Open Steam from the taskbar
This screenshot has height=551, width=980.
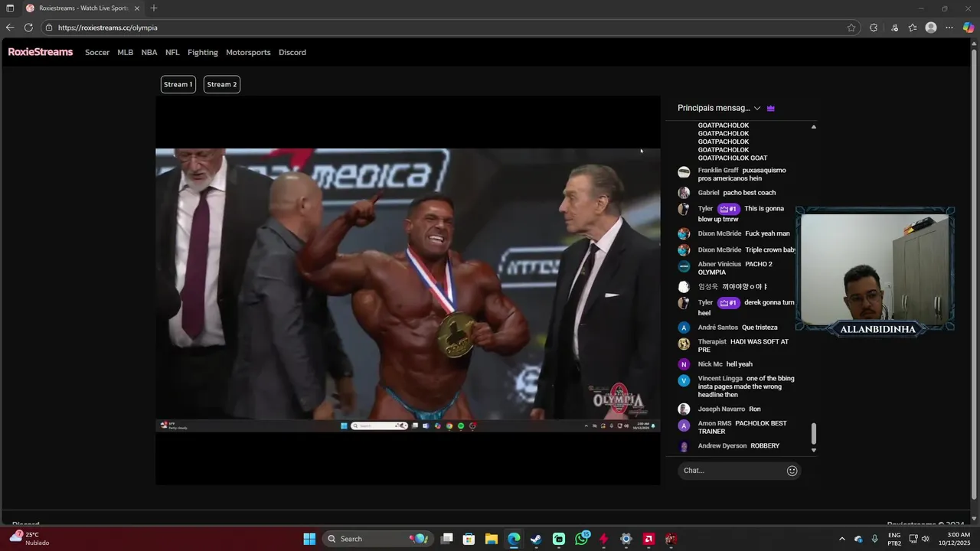tap(536, 539)
